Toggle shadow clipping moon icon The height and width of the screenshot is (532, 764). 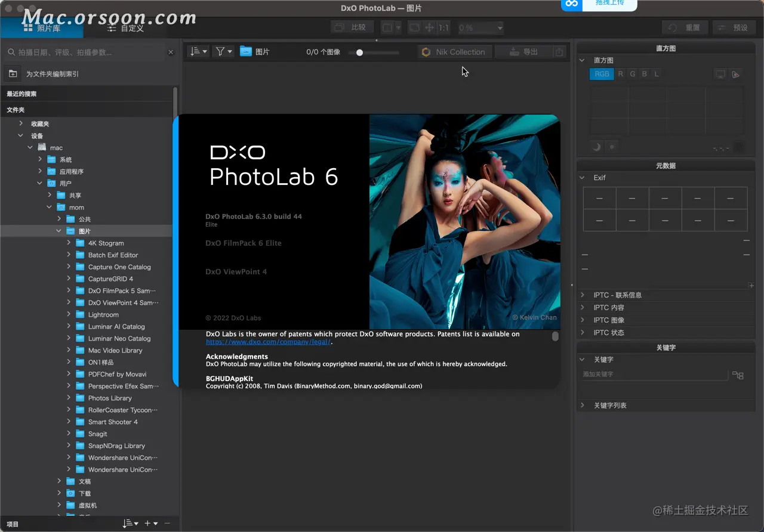click(x=596, y=147)
